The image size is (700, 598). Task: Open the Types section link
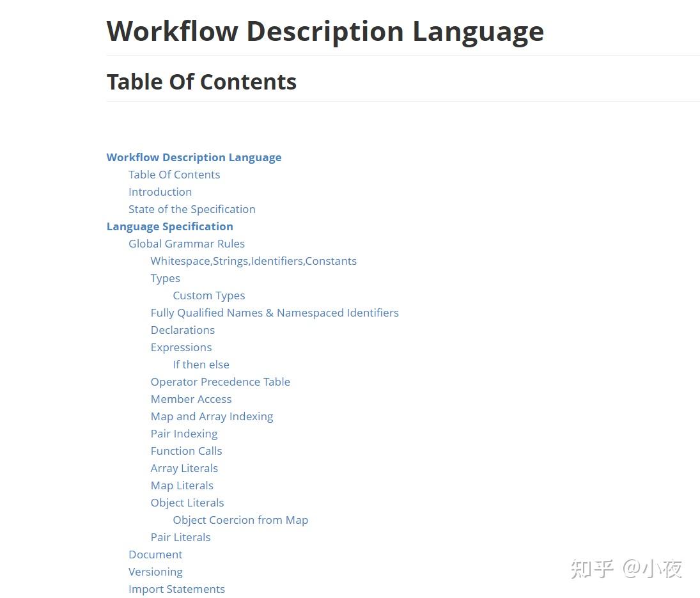[x=165, y=279]
